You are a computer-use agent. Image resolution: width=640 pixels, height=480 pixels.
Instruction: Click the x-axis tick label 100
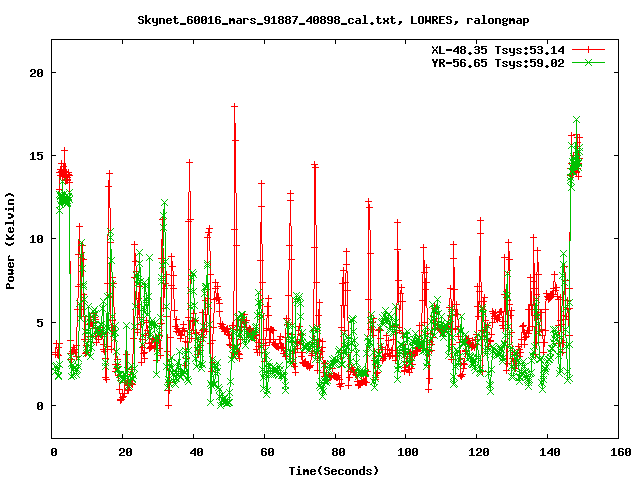[408, 452]
